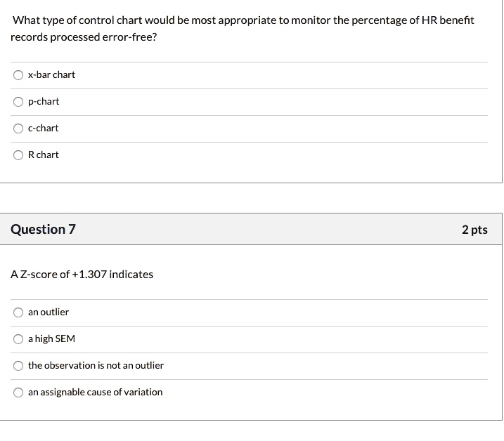Click the '2 pts' points label
Image resolution: width=504 pixels, height=441 pixels.
pos(474,230)
